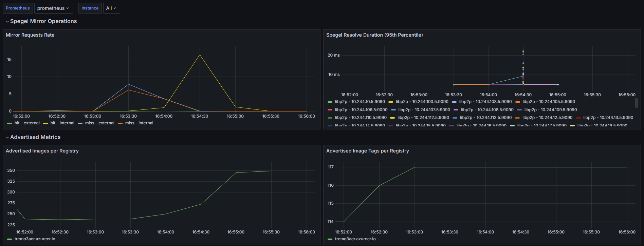Toggle the "miss - internal" legend series
The width and height of the screenshot is (644, 246).
click(139, 123)
